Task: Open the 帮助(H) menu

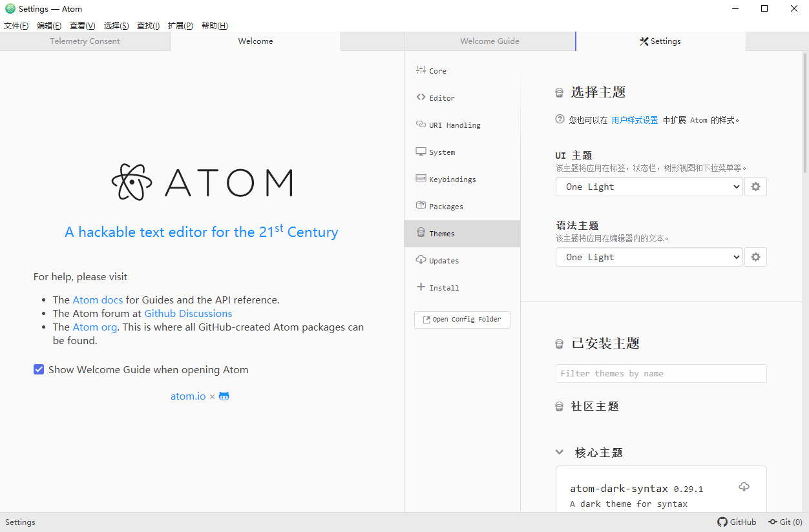Action: point(215,26)
